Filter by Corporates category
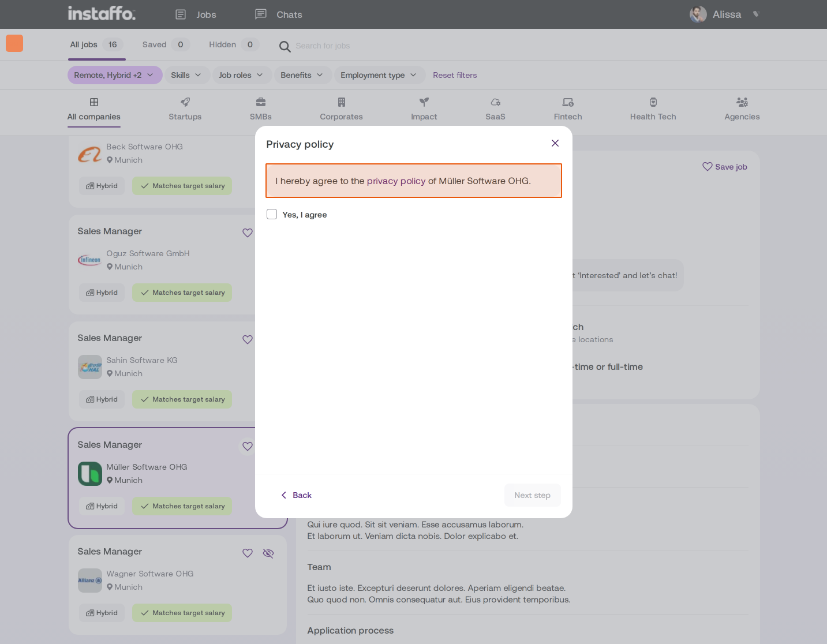The height and width of the screenshot is (644, 827). (342, 109)
